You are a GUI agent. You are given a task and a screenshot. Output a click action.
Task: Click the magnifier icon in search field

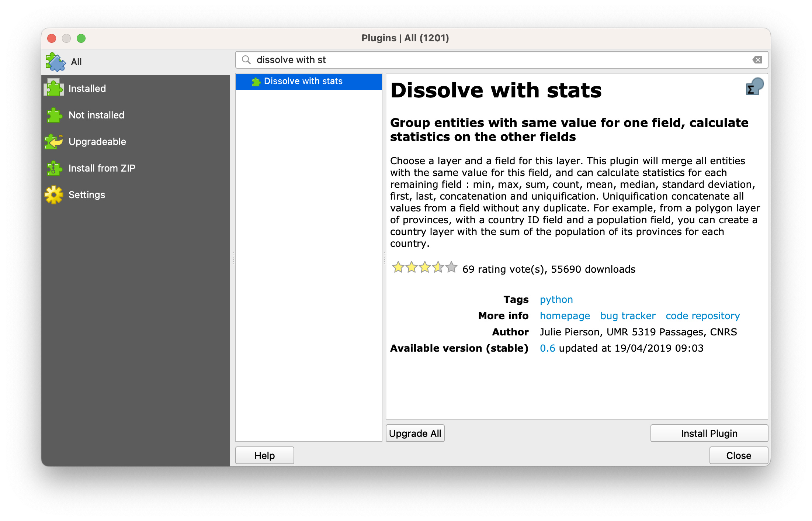pos(246,60)
